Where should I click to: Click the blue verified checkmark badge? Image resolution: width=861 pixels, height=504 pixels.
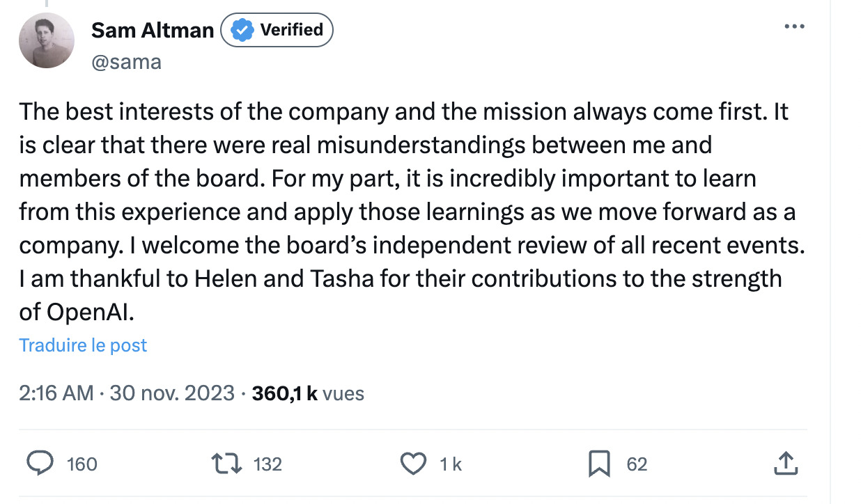pyautogui.click(x=242, y=31)
